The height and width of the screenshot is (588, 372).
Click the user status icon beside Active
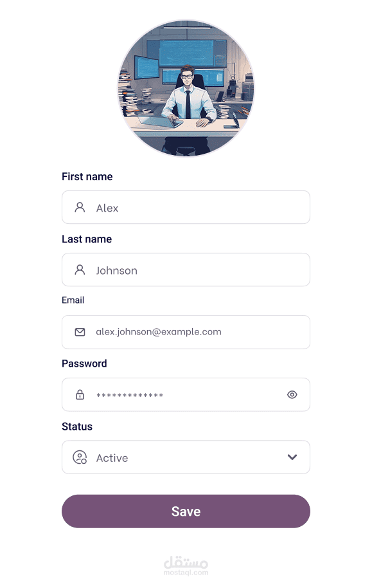click(80, 457)
